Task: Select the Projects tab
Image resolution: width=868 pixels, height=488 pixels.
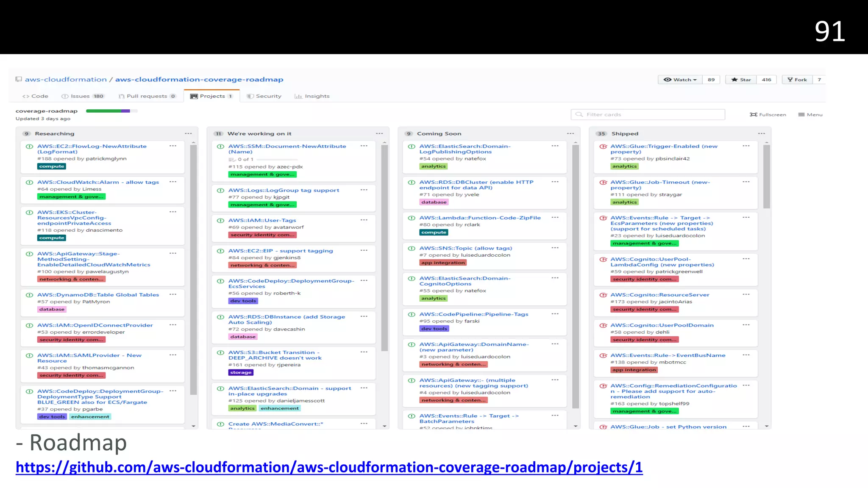Action: (x=211, y=96)
